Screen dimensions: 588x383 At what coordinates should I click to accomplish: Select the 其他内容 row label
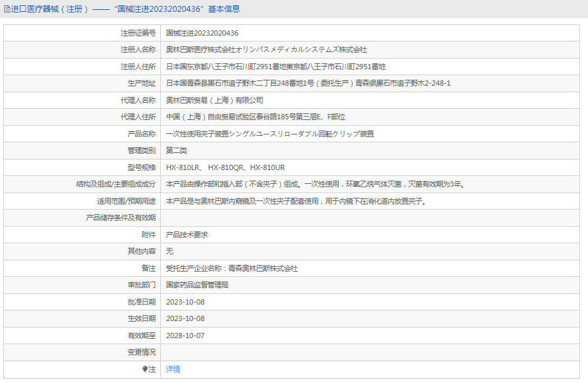pyautogui.click(x=141, y=251)
